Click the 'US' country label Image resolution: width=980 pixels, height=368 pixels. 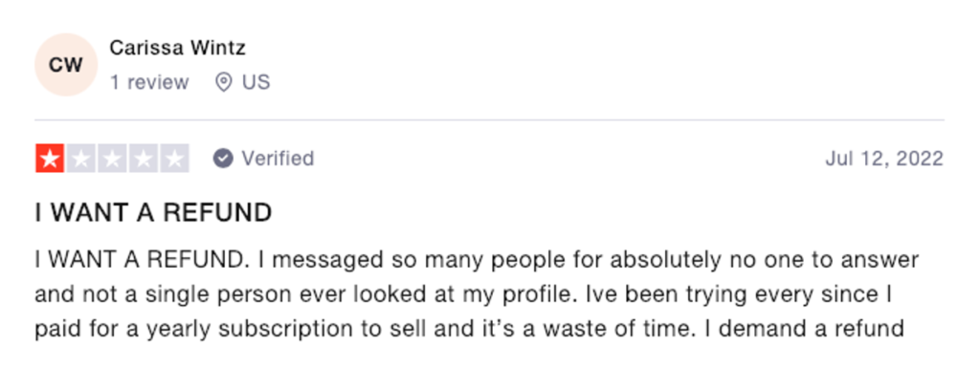256,82
